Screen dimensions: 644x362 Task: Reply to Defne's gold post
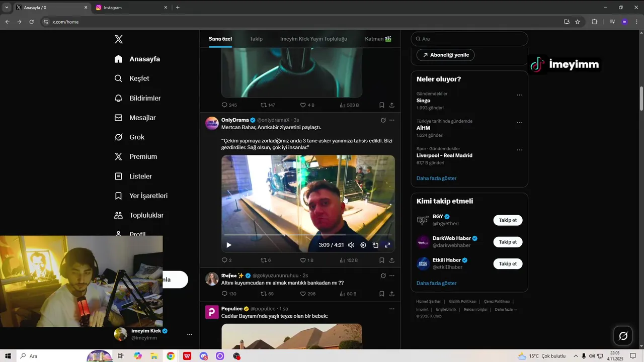coord(229,294)
